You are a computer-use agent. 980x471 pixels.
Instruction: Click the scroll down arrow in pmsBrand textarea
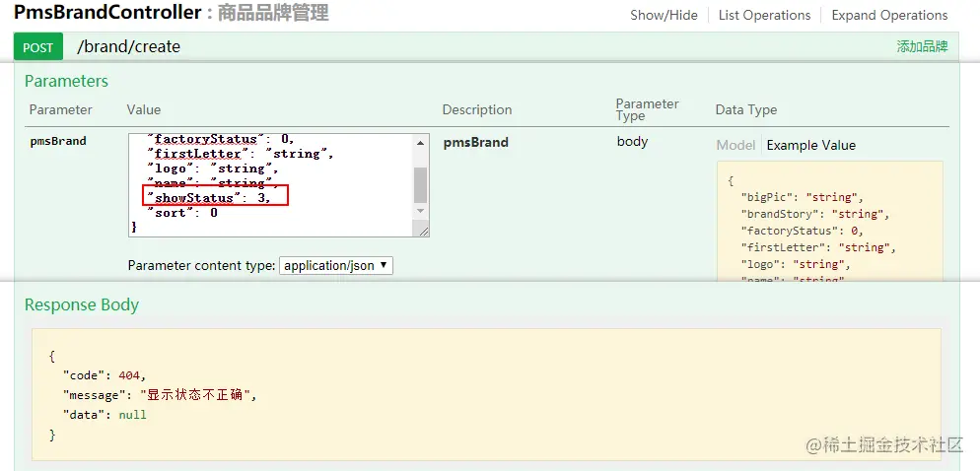[x=421, y=211]
